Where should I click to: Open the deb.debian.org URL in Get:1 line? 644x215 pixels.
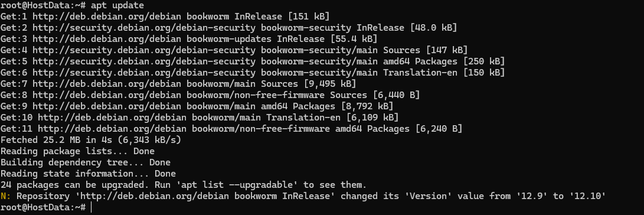(x=107, y=17)
